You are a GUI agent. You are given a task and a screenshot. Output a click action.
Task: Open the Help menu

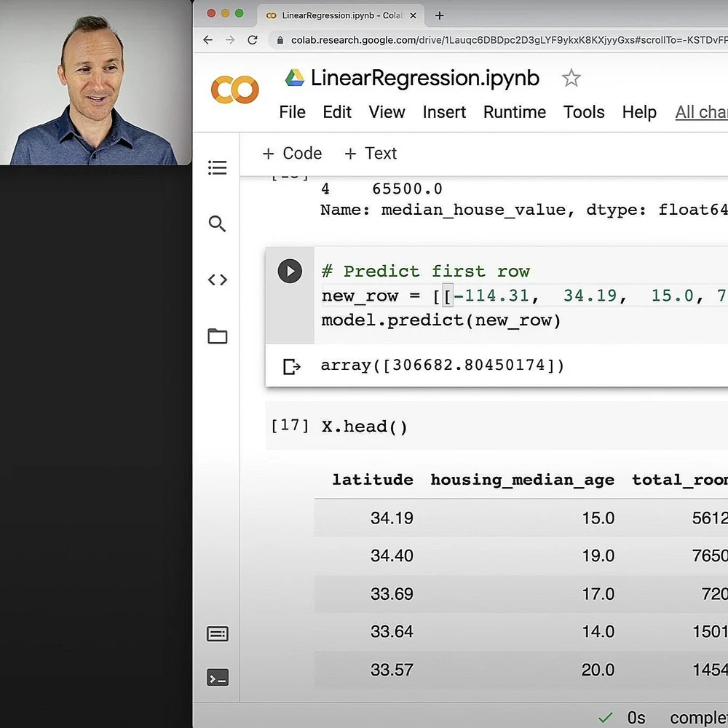tap(638, 112)
